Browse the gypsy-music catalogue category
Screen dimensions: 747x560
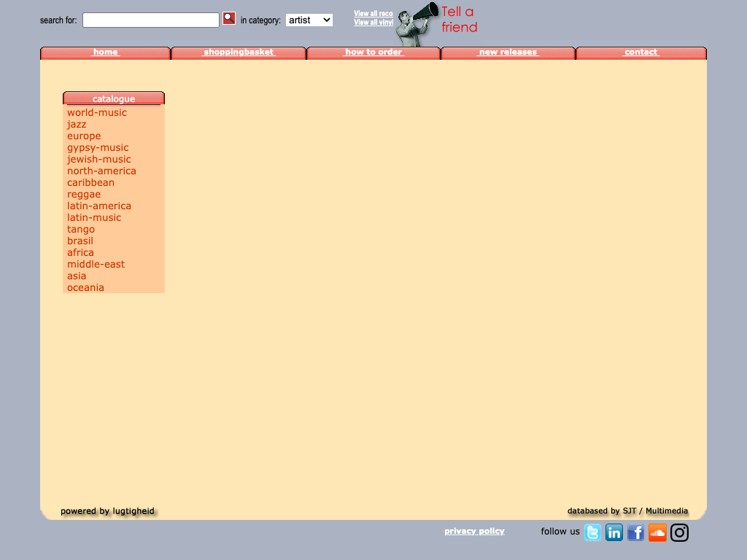coord(98,148)
